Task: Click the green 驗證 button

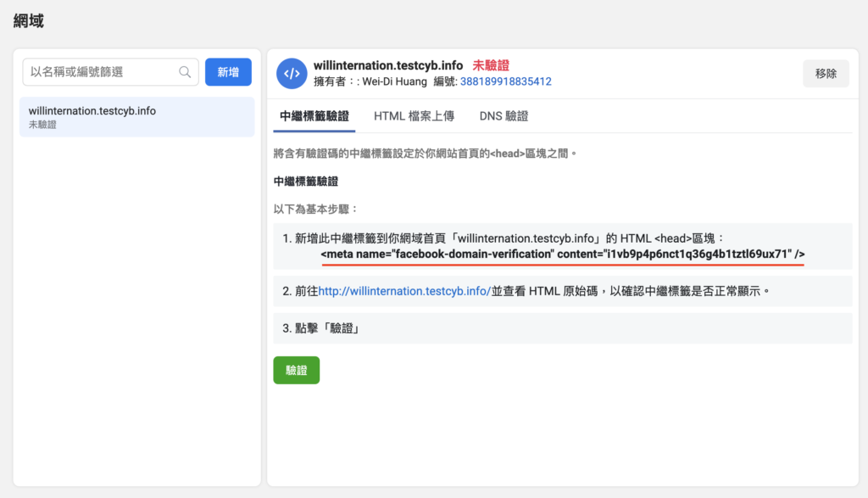Action: [296, 370]
